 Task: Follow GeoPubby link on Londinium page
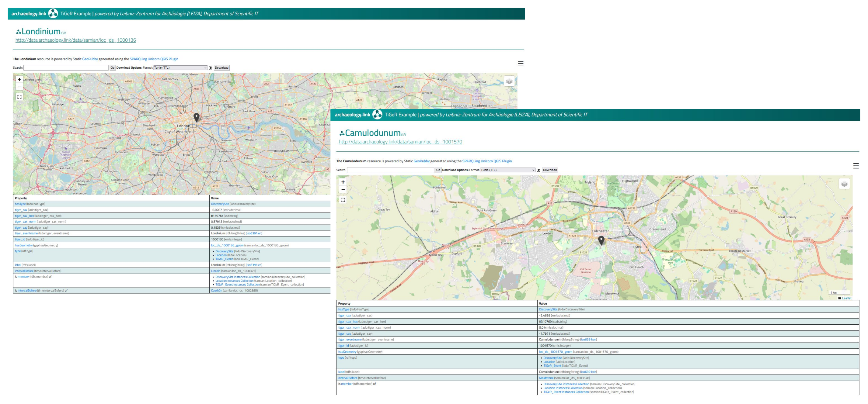90,59
